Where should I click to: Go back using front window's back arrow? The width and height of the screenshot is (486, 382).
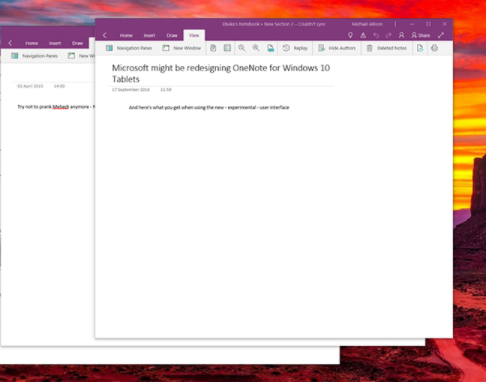105,35
